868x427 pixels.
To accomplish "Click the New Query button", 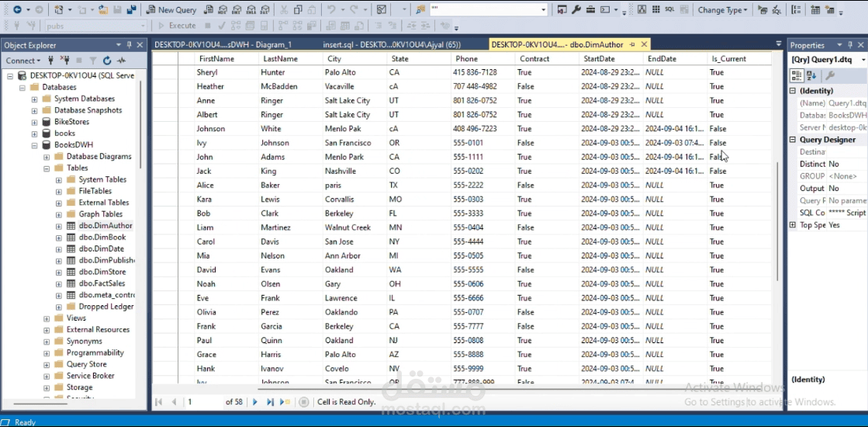I will (x=171, y=10).
